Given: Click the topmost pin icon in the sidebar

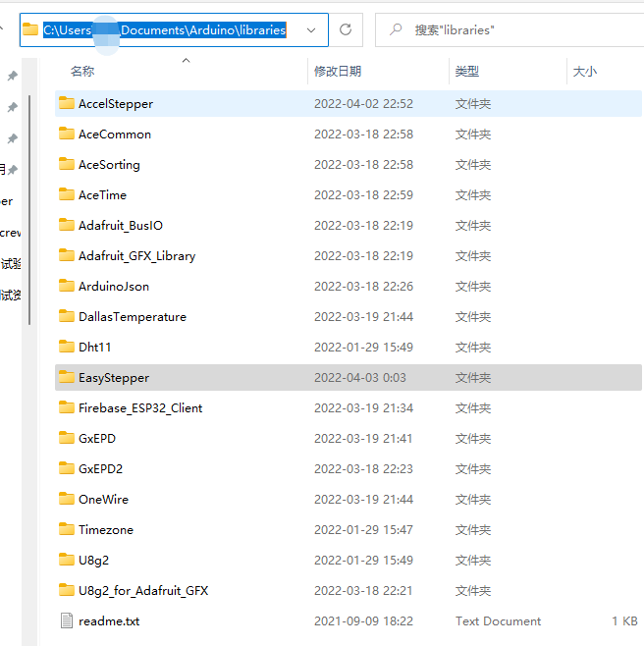Looking at the screenshot, I should pos(13,76).
